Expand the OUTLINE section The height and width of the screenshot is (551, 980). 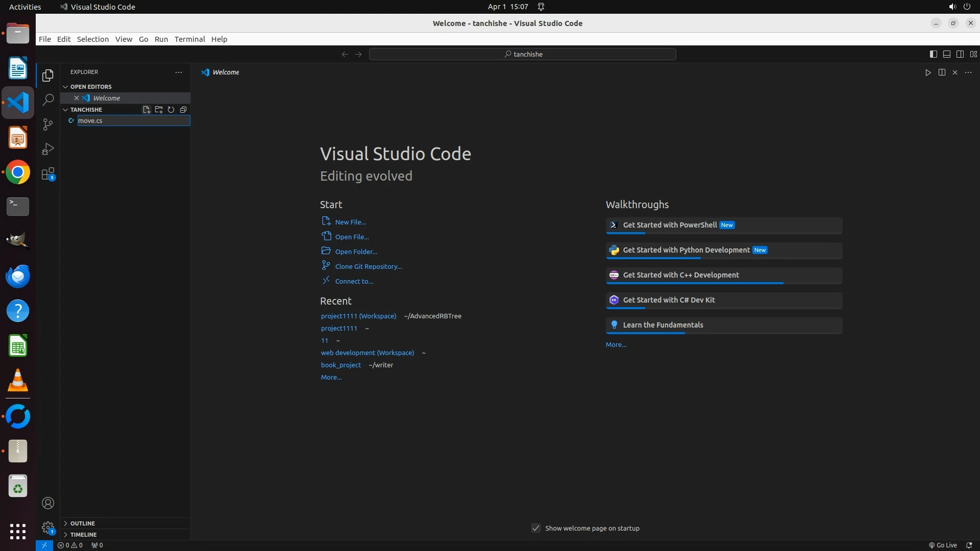tap(83, 523)
